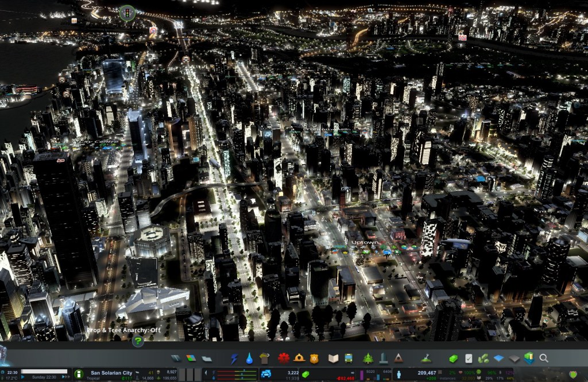Click the Uptown district label
Viewport: 588px width, 382px height.
(x=365, y=243)
